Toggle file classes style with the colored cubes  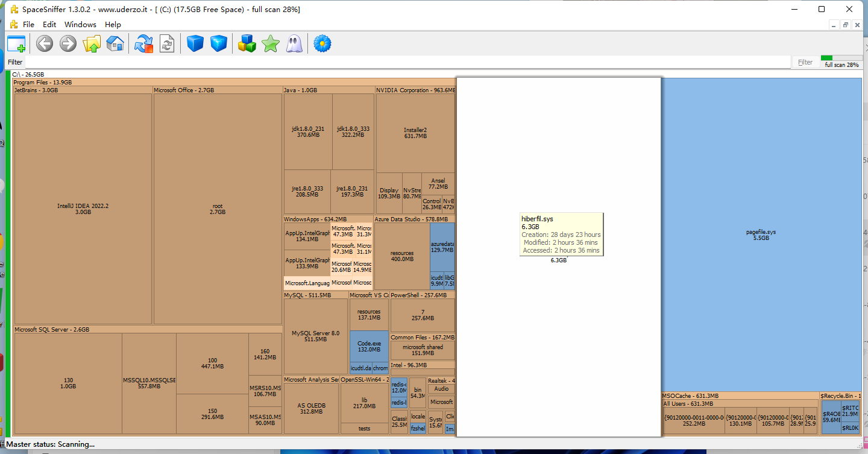point(247,43)
